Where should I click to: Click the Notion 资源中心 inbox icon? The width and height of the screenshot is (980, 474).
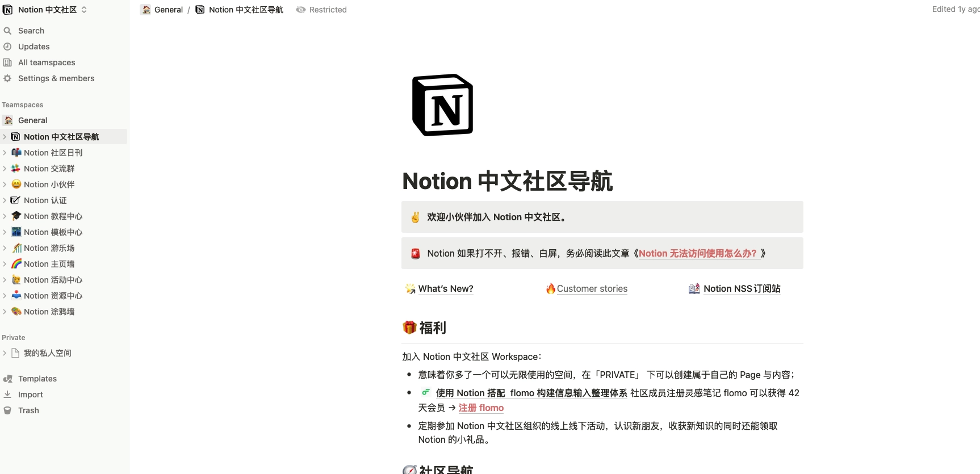pyautogui.click(x=16, y=296)
